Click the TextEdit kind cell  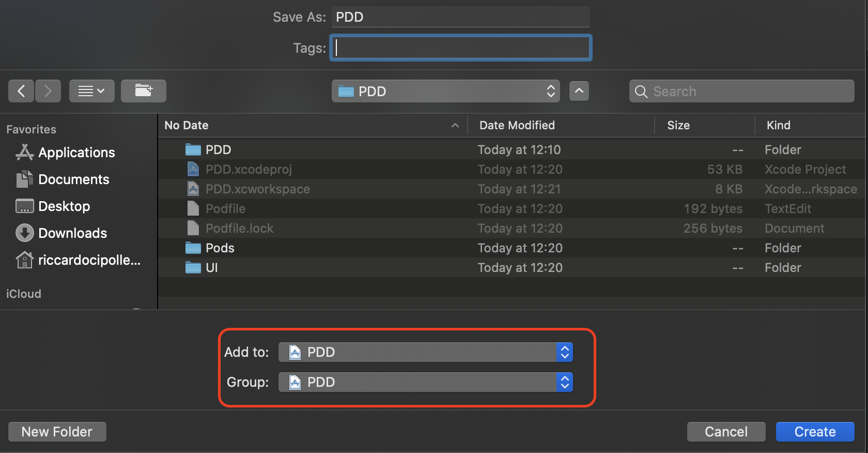(788, 208)
